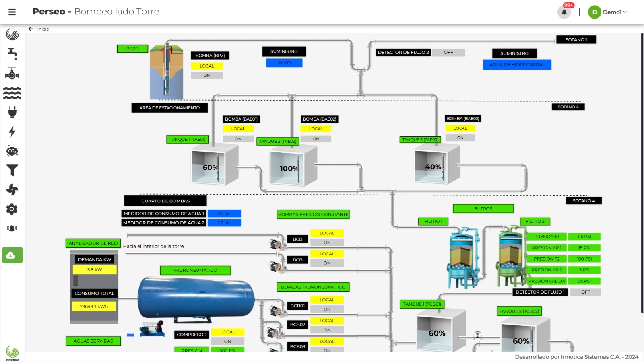Open the notifications bell
The image size is (644, 362).
564,12
